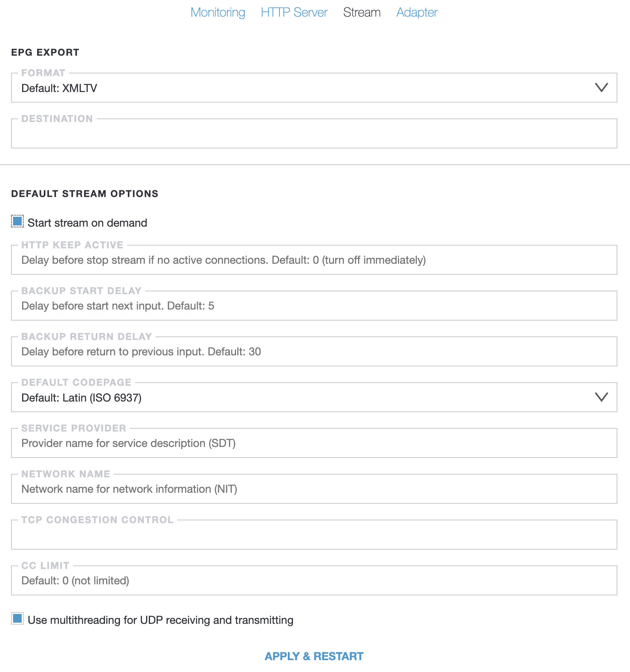Focus the Network Name input field
Viewport: 630px width, 672px height.
click(314, 489)
